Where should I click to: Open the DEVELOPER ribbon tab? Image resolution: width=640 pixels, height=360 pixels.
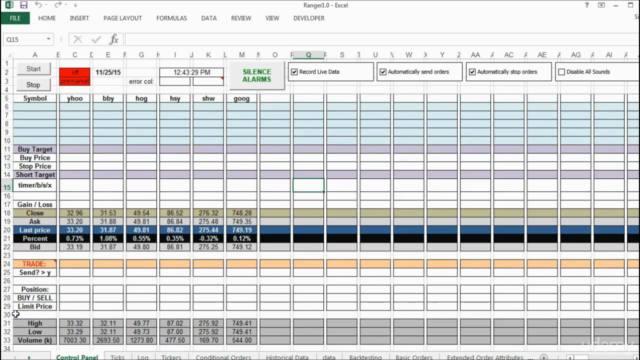click(309, 18)
